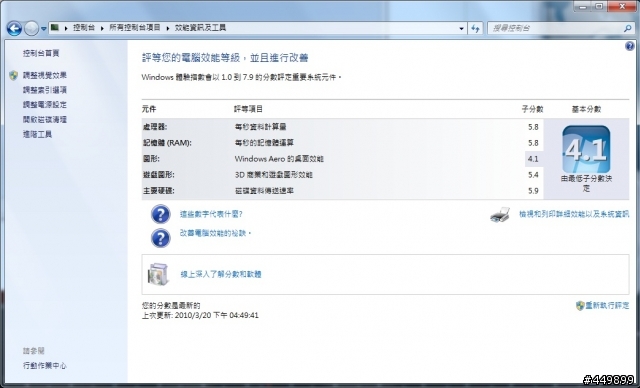Viewport: 640px width, 388px height.
Task: Click the 重新執行評定 link
Action: (x=607, y=305)
